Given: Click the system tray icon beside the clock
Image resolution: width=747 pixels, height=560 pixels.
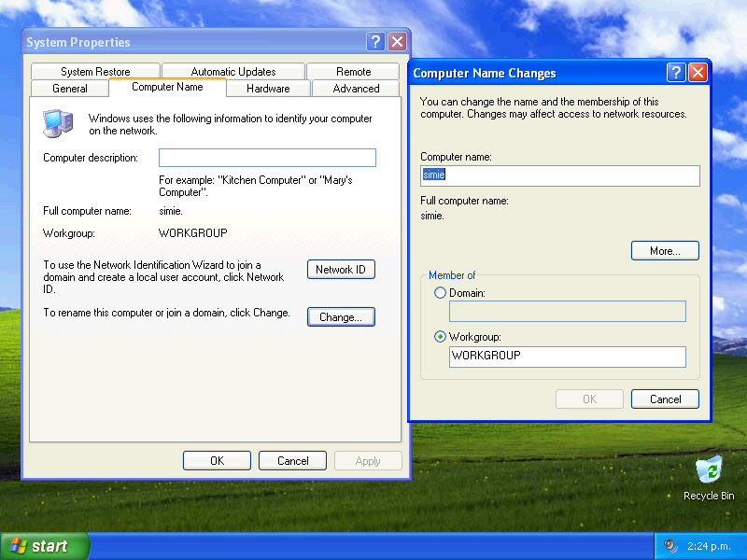Looking at the screenshot, I should (670, 546).
